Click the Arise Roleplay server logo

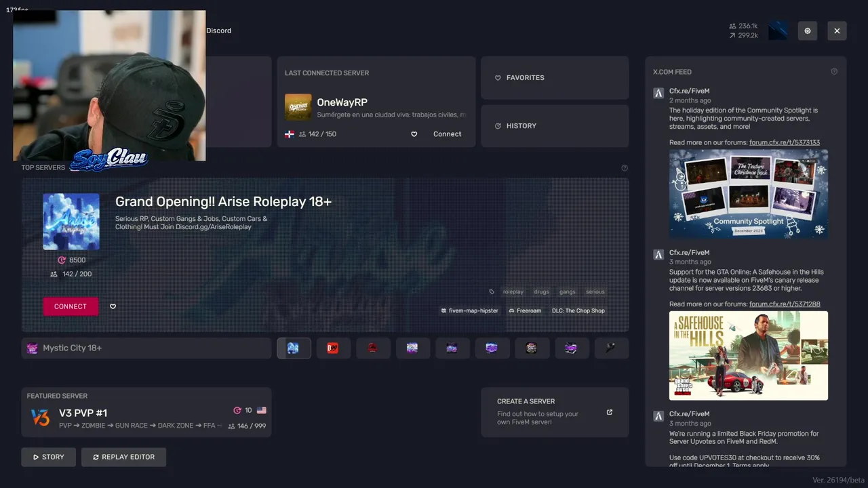click(x=71, y=222)
